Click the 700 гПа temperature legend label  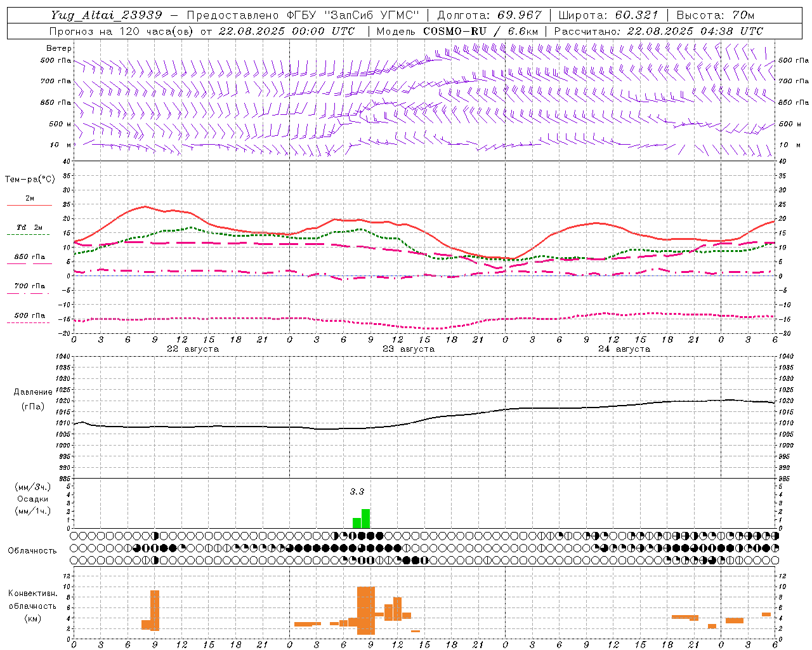(30, 286)
